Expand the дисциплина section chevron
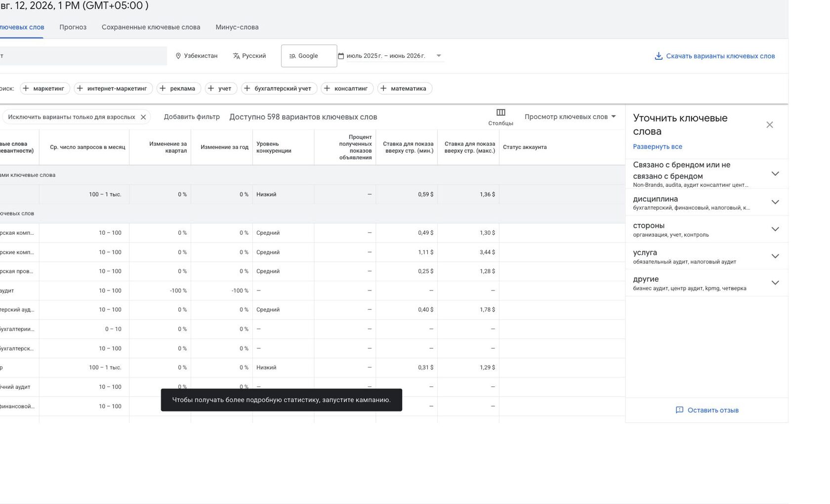830x504 pixels. (x=775, y=202)
